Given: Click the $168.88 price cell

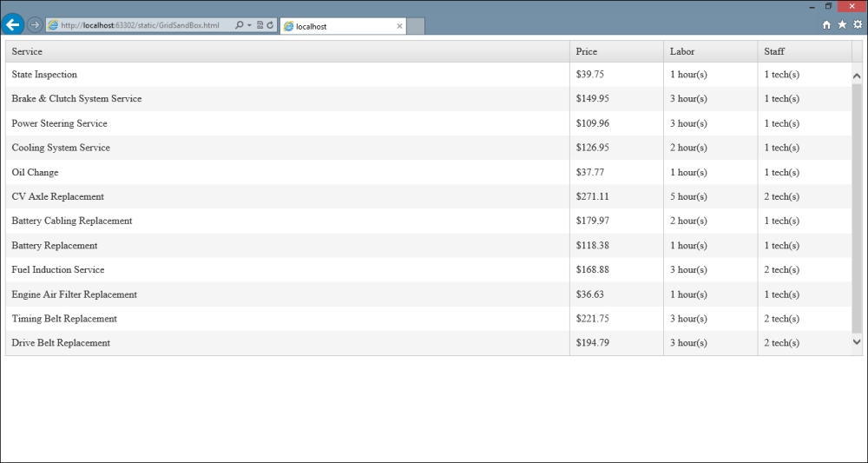Looking at the screenshot, I should [616, 269].
